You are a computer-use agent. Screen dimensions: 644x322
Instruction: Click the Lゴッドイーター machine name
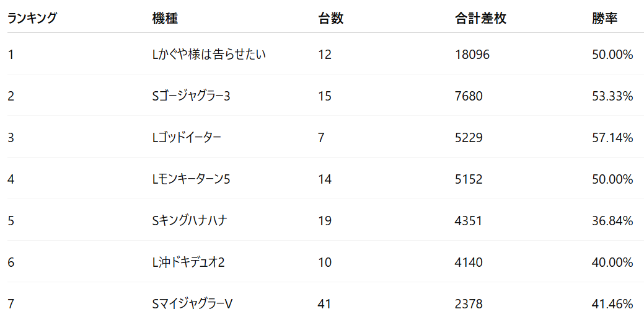pos(187,138)
